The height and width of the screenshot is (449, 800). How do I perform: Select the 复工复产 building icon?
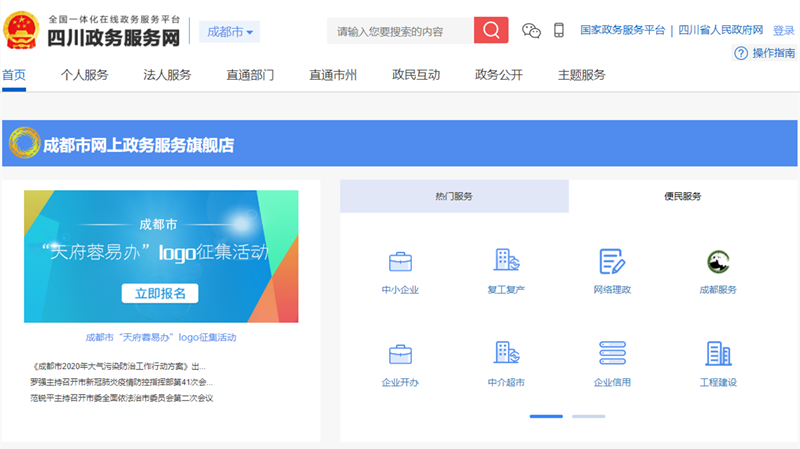click(506, 261)
